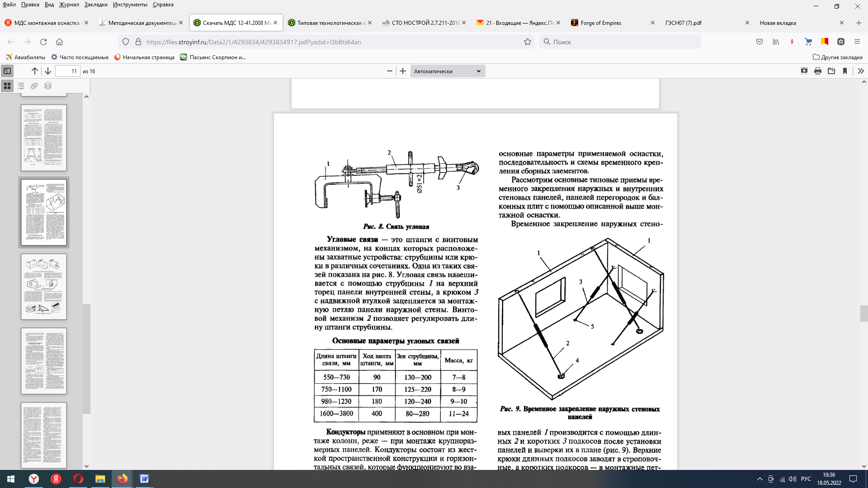Viewport: 868px width, 488px height.
Task: Show layers in sidebar
Action: pos(48,86)
